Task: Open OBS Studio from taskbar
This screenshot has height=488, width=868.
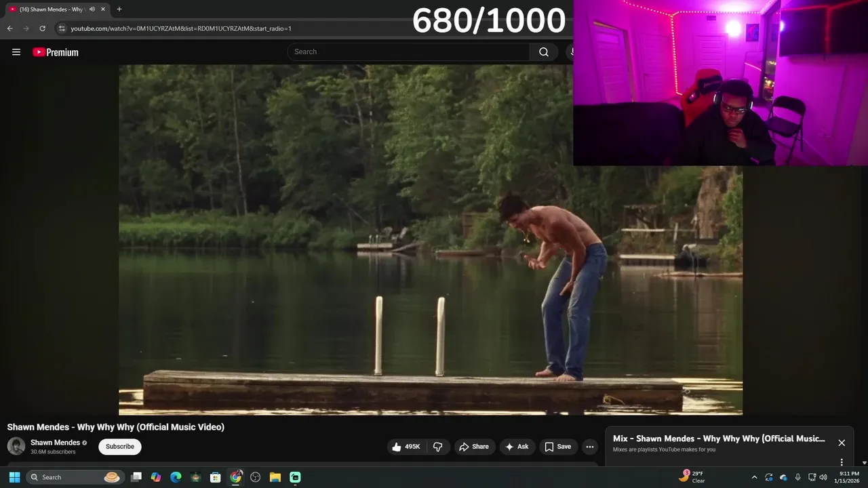Action: (256, 477)
